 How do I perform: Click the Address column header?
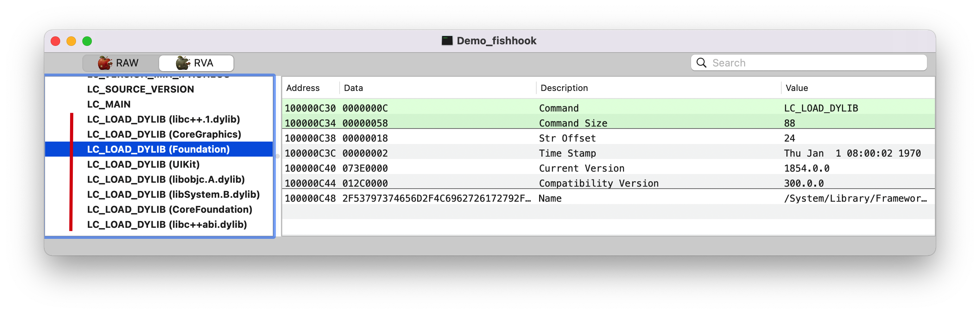[x=303, y=88]
